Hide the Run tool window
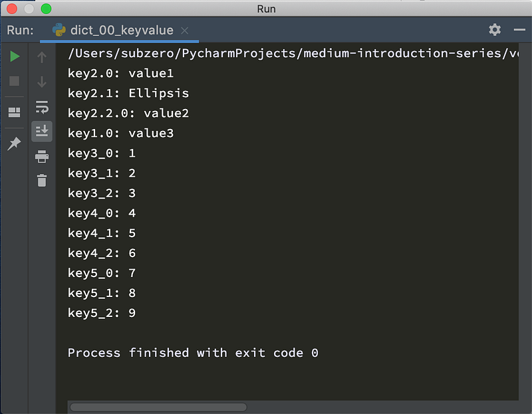The height and width of the screenshot is (414, 532). click(519, 30)
